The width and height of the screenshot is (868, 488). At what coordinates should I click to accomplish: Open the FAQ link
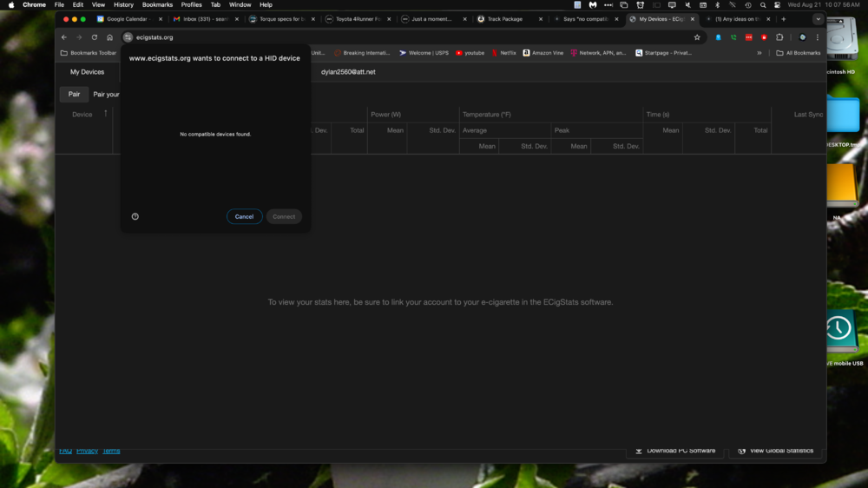point(65,451)
